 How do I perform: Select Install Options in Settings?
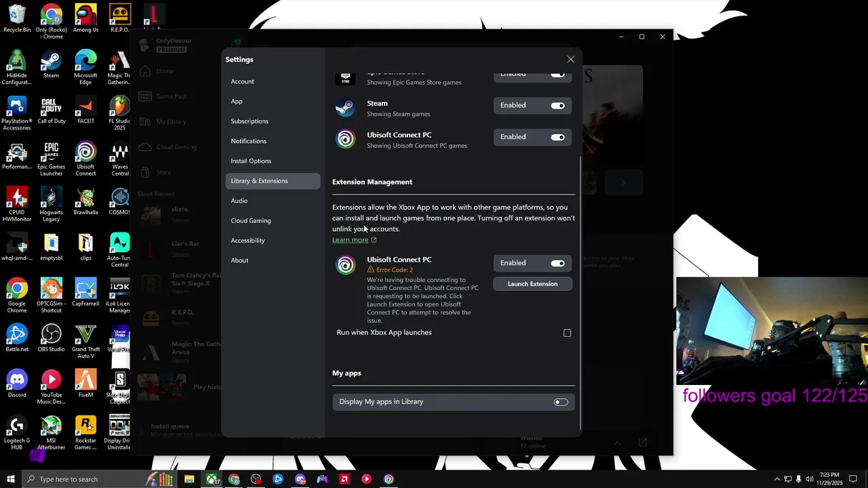273,161
